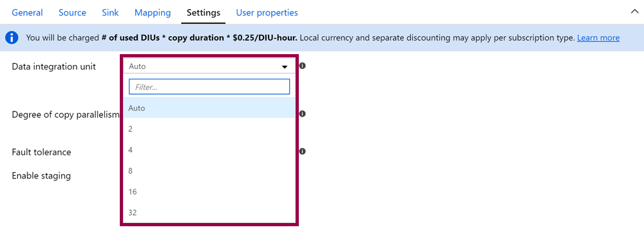Go to the Mapping tab
644x232 pixels.
153,13
